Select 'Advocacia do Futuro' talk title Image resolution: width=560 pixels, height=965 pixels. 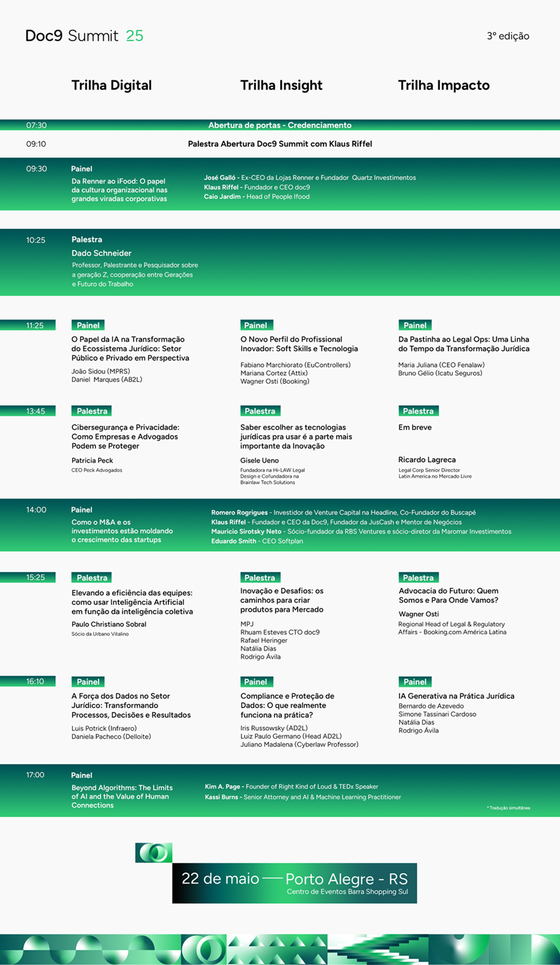449,595
